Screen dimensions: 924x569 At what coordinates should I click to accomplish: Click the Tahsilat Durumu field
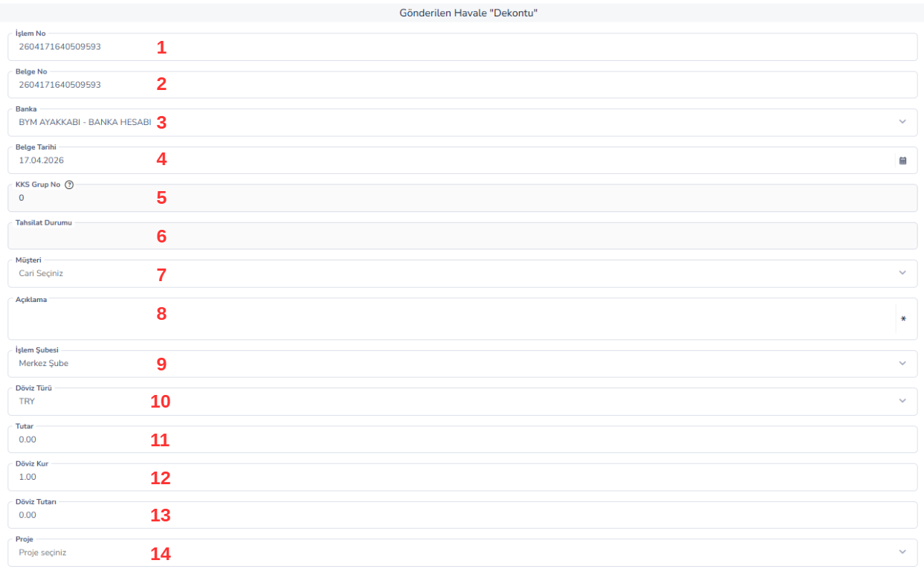tap(462, 236)
